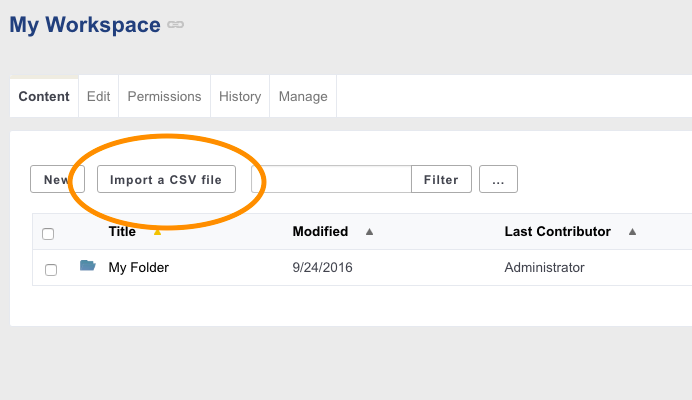Click the Modified column header
This screenshot has width=692, height=400.
coord(320,231)
